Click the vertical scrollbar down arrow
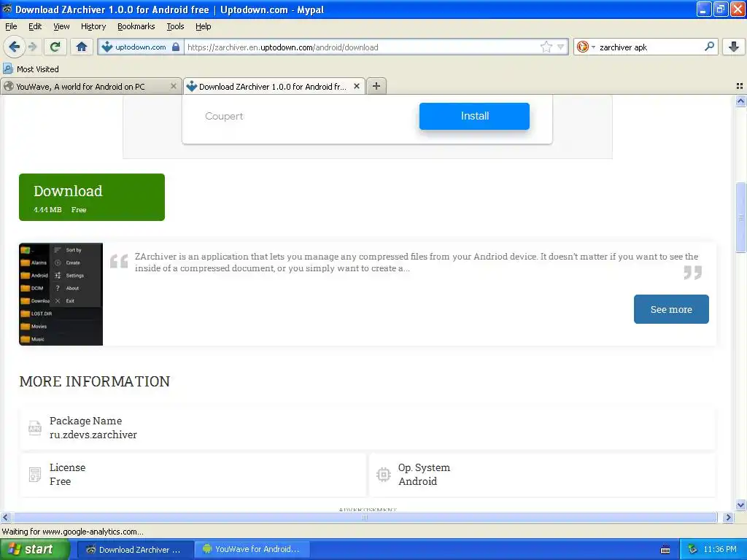The image size is (747, 560). [x=740, y=505]
